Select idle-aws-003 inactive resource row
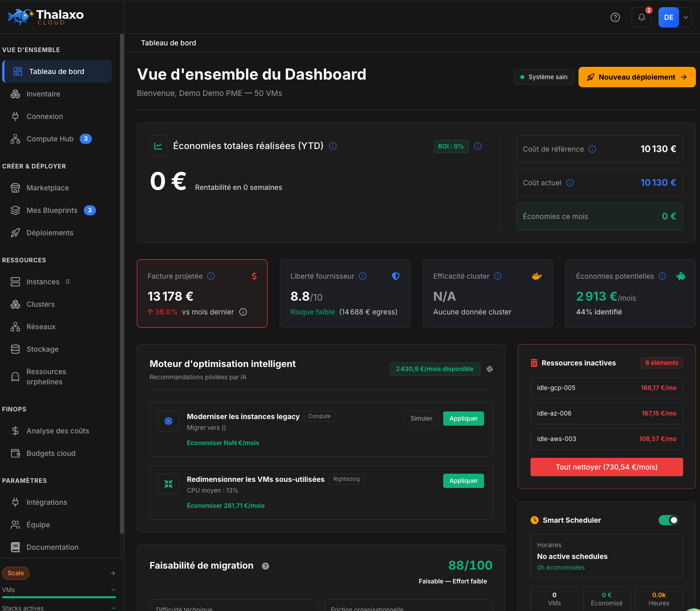Viewport: 700px width, 611px height. point(607,439)
